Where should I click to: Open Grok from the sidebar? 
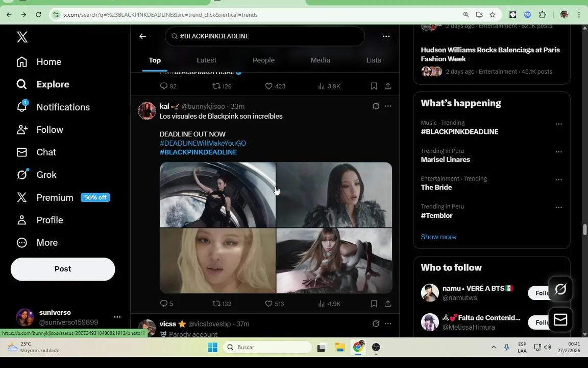36,175
